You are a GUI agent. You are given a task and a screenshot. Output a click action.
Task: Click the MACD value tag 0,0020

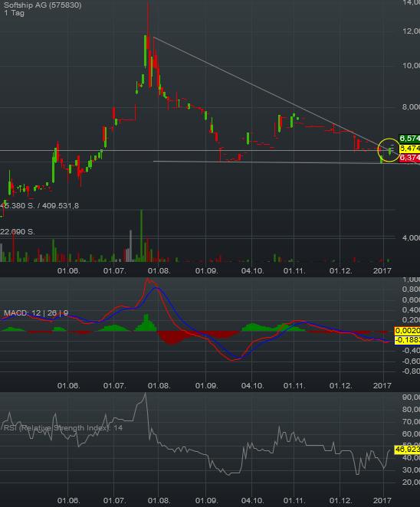coord(407,331)
